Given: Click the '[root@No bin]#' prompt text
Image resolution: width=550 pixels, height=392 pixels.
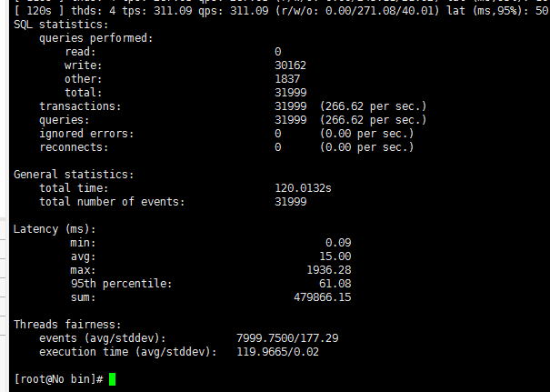Looking at the screenshot, I should pos(58,379).
